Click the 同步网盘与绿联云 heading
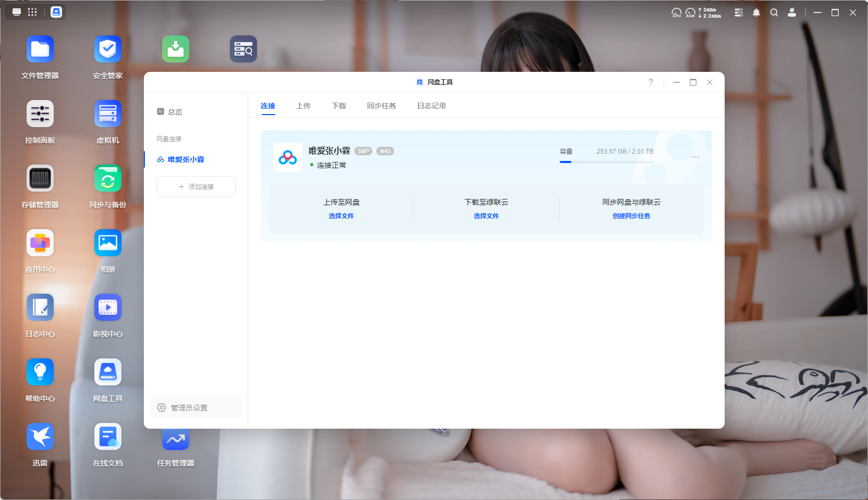This screenshot has height=500, width=868. pos(631,202)
